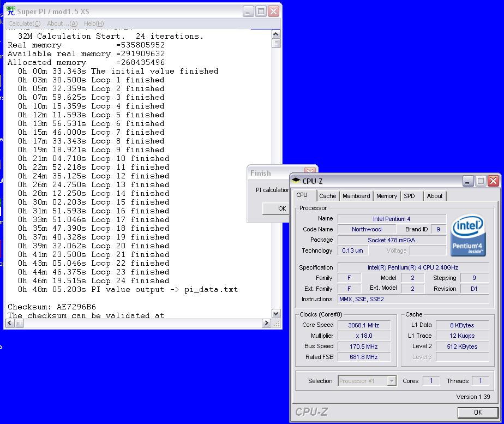Click the Name field Intel Pentium 4
The height and width of the screenshot is (424, 504).
(x=392, y=219)
